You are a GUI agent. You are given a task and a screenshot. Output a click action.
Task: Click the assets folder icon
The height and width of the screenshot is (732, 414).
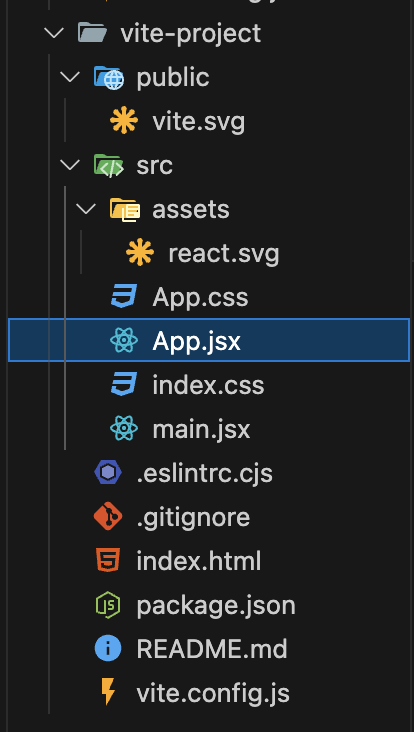pyautogui.click(x=125, y=209)
